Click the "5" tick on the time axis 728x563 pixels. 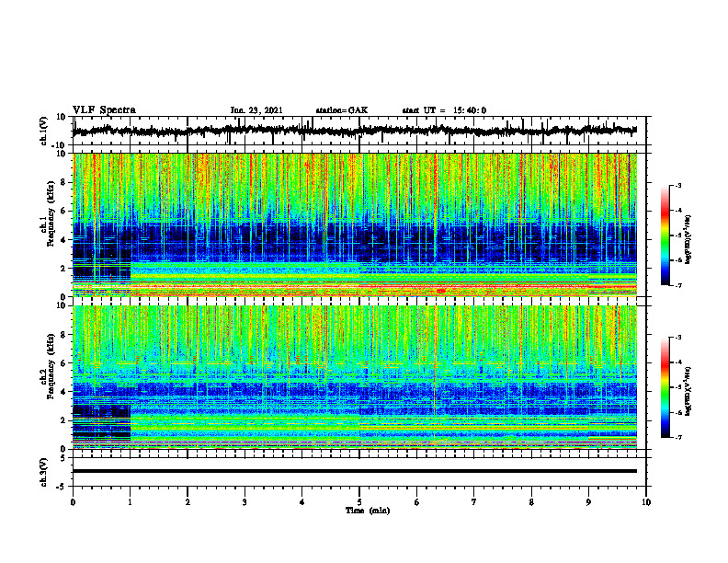(359, 502)
